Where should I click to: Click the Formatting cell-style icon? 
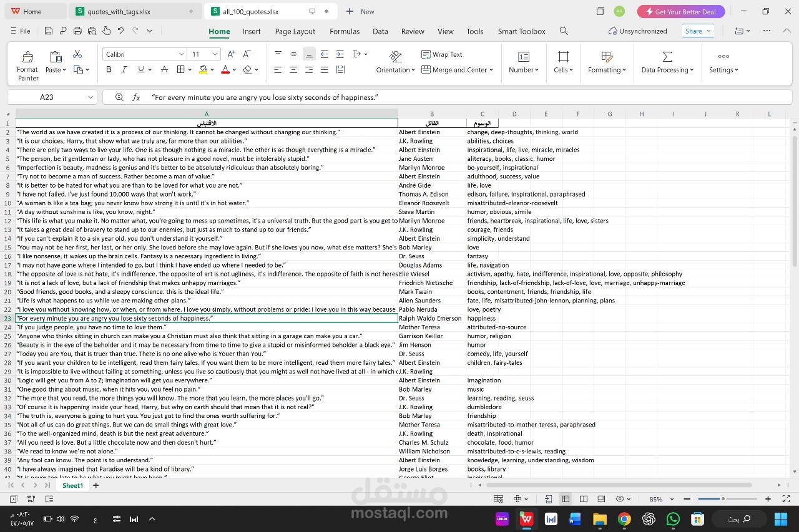click(606, 56)
